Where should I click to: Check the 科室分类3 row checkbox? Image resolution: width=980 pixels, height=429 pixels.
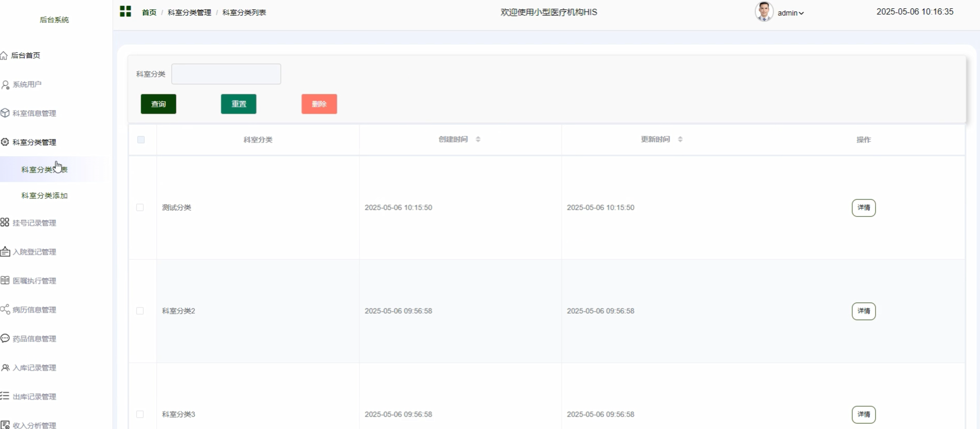[x=140, y=414]
